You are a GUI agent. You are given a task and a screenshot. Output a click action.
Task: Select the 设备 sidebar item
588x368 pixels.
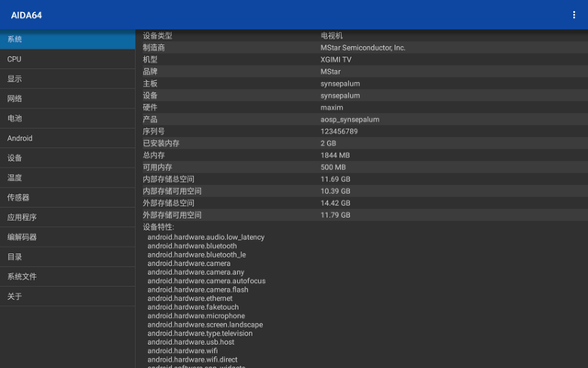(x=67, y=158)
